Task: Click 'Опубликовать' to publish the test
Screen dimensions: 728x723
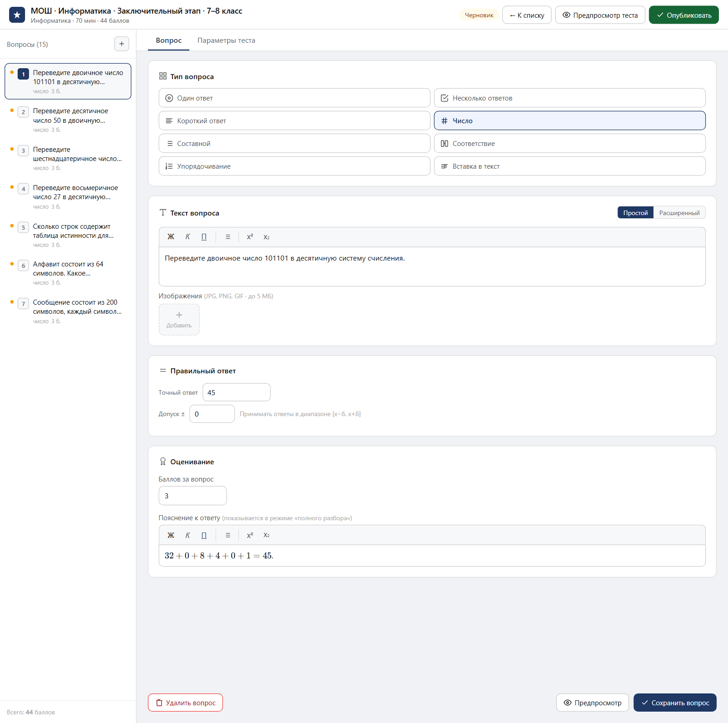Action: click(x=683, y=15)
